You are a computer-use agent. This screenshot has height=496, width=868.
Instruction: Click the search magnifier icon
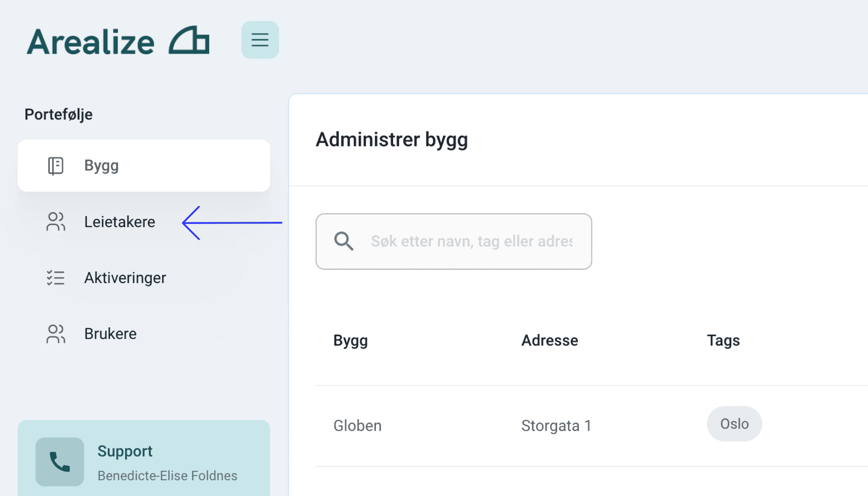343,241
